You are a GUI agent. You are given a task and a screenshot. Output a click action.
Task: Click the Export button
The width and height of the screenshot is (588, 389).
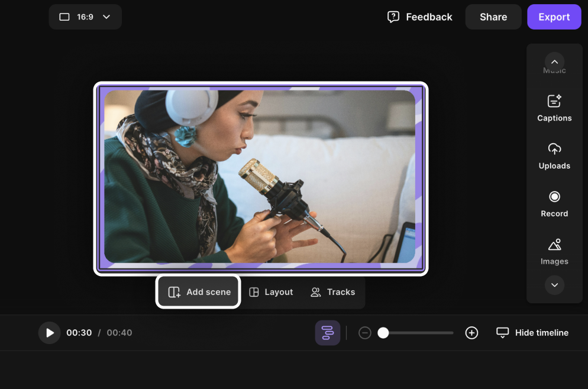click(554, 17)
